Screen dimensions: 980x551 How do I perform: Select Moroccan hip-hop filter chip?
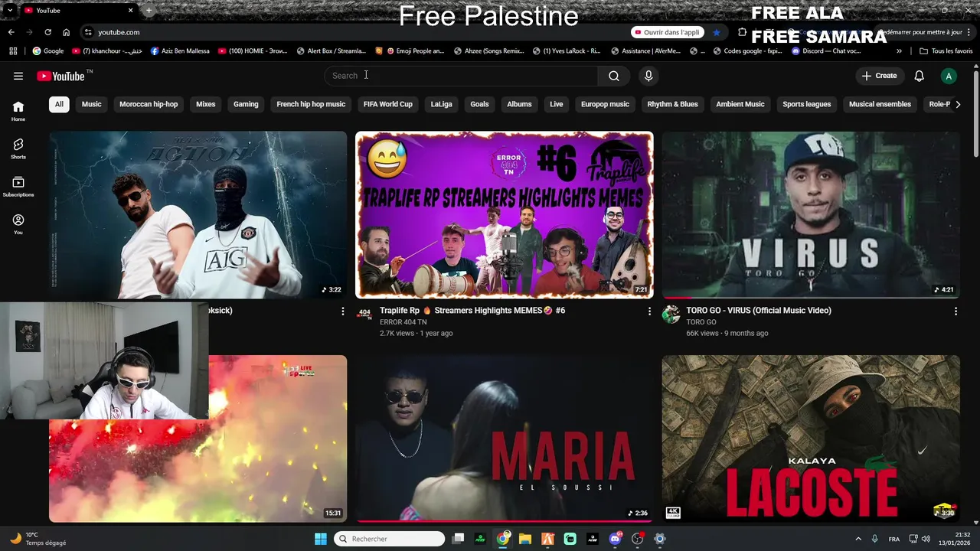(x=149, y=104)
